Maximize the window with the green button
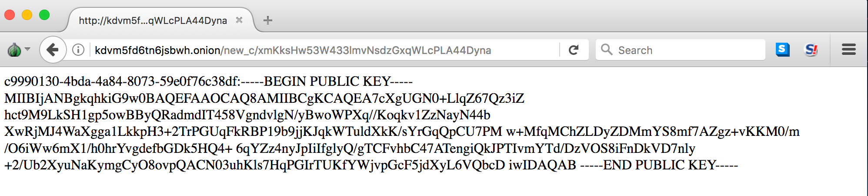 44,15
